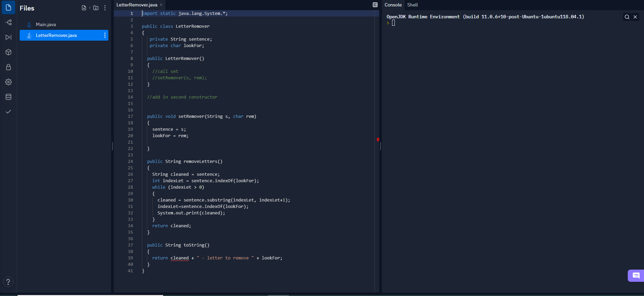
Task: Click the 'System.out.print(cleaned);' line
Action: 191,213
